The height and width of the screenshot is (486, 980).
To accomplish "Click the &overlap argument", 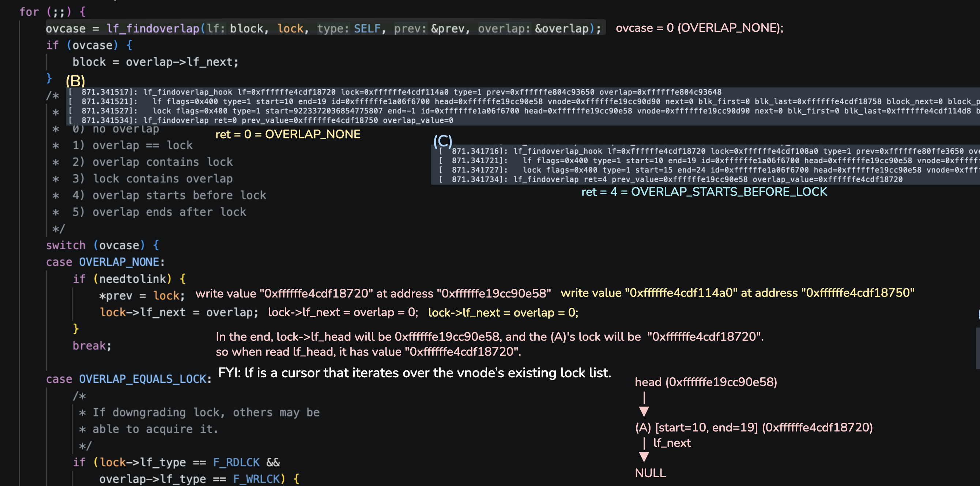I will 562,28.
